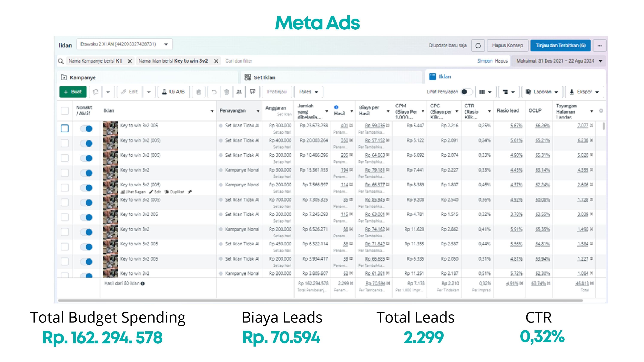Click the trash delete icon in toolbar
This screenshot has width=644, height=362.
coord(226,92)
